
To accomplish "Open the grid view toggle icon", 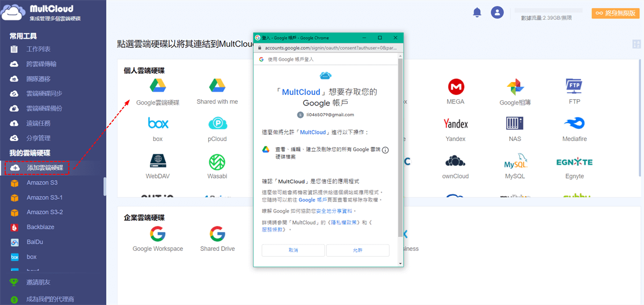I will tap(636, 44).
